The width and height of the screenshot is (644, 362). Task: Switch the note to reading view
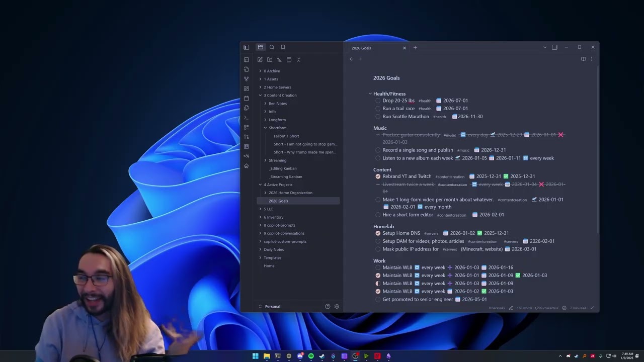pos(583,59)
